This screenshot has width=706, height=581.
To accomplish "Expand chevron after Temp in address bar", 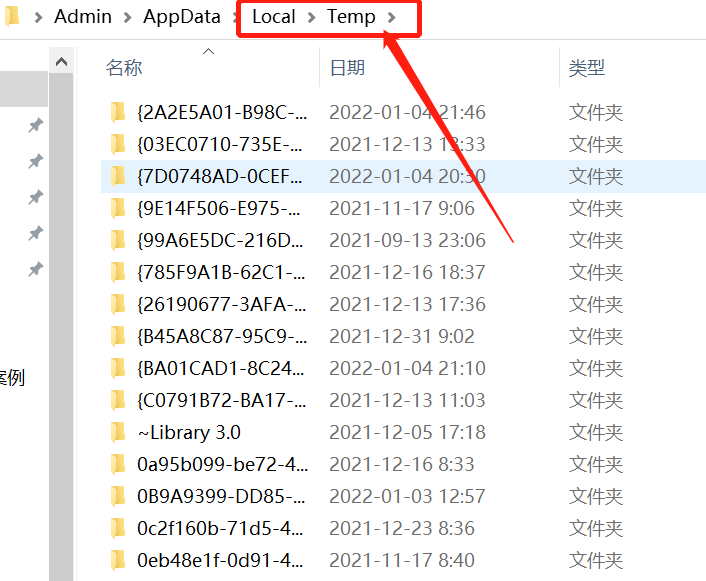I will pyautogui.click(x=391, y=17).
